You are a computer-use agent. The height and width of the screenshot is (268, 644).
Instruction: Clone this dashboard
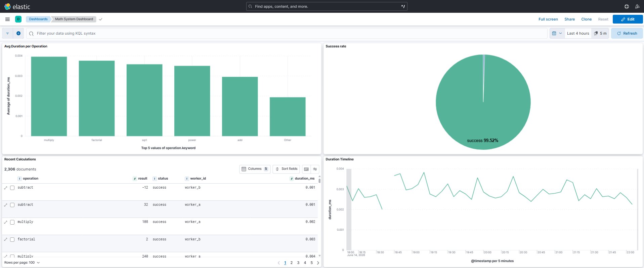coord(586,19)
